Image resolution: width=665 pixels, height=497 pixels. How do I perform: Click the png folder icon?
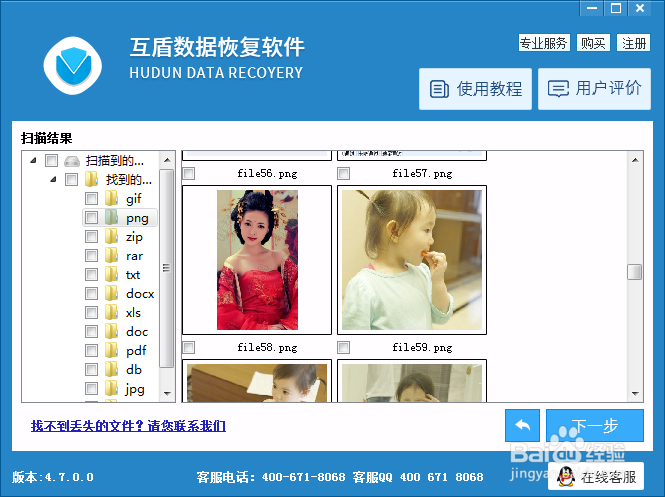[111, 218]
